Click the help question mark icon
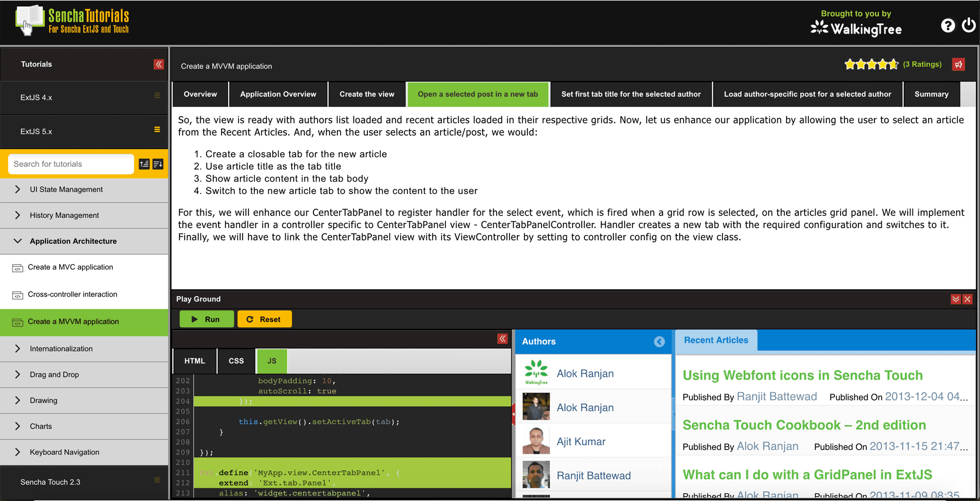 [947, 25]
